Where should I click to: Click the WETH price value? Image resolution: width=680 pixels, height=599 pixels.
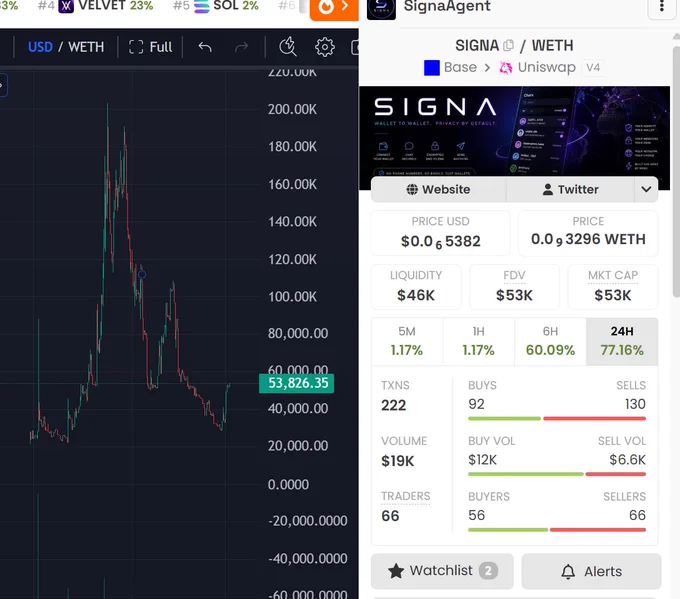pyautogui.click(x=588, y=239)
